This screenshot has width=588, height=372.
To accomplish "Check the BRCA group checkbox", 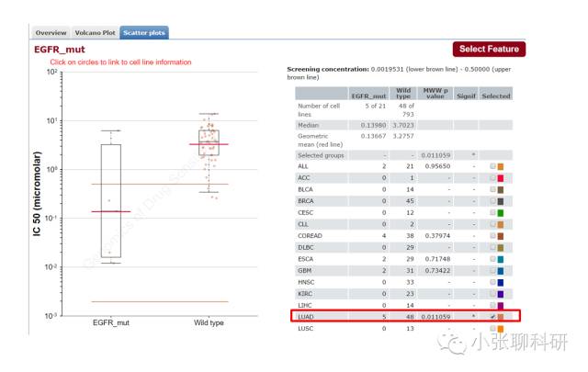I will (492, 200).
